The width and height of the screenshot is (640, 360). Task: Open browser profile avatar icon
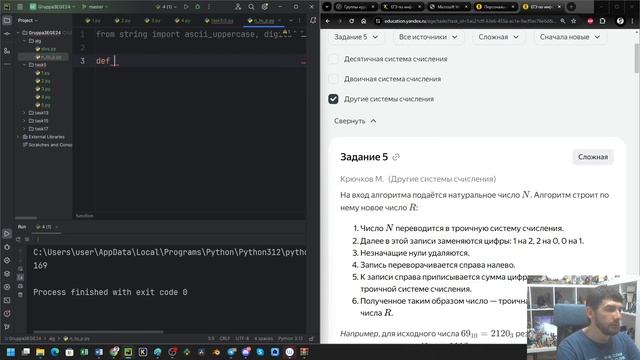620,21
